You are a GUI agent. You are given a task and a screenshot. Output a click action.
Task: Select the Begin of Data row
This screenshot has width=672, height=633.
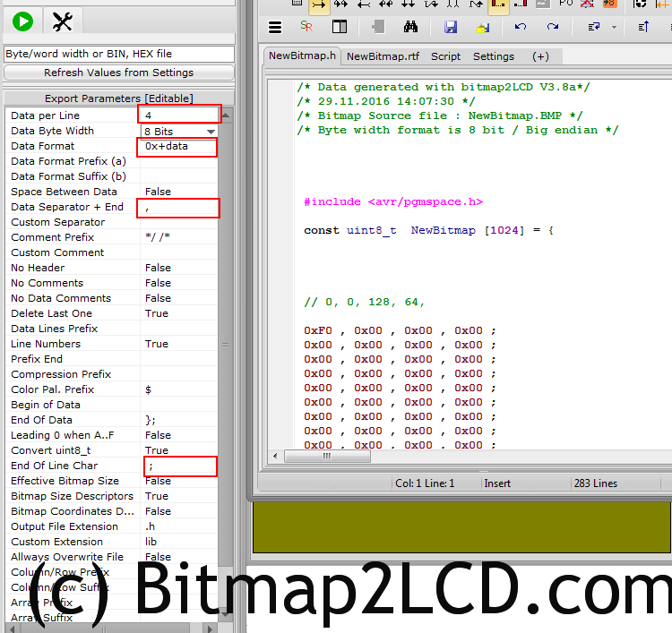(111, 405)
